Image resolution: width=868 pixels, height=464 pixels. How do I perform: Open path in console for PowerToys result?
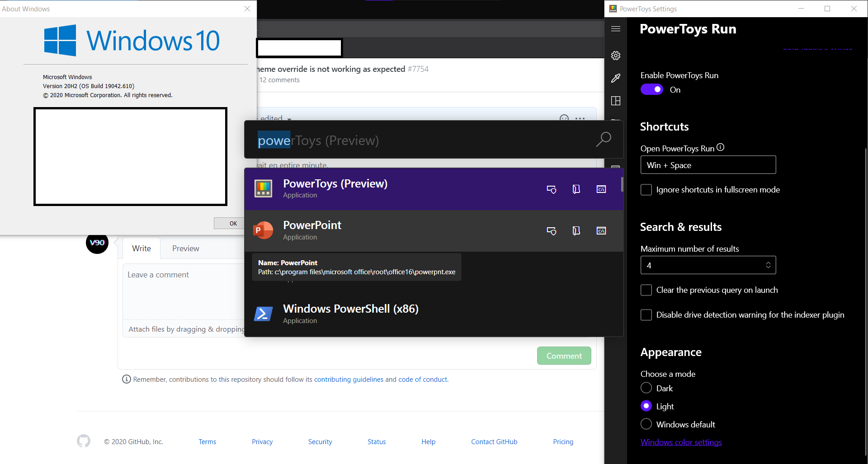pos(601,189)
